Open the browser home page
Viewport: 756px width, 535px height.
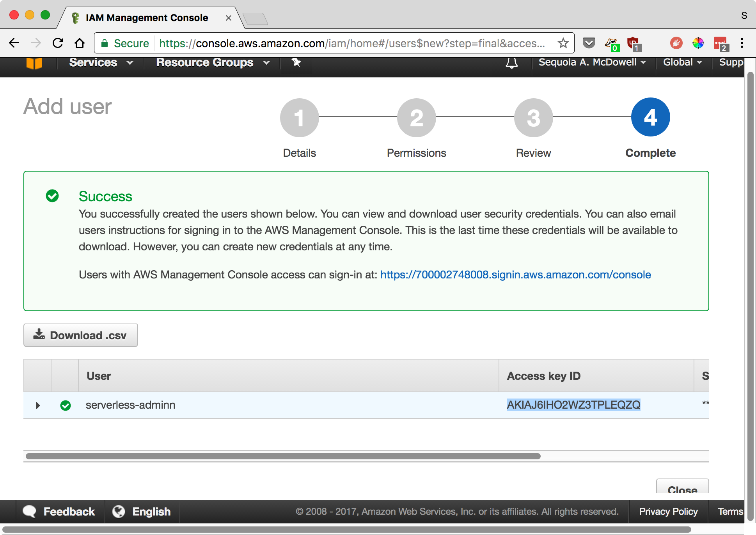tap(80, 43)
